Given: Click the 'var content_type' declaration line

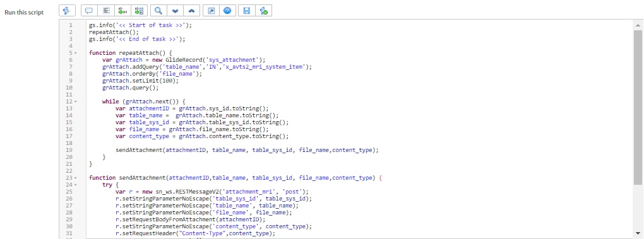Looking at the screenshot, I should [202, 136].
